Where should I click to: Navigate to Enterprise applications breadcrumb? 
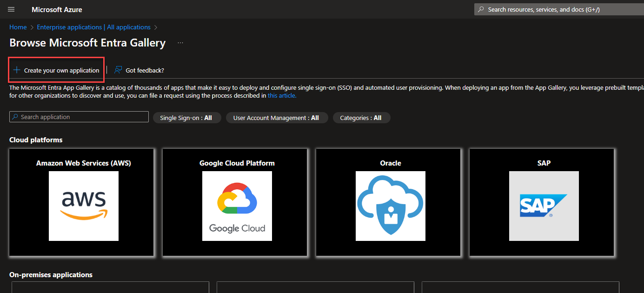coord(93,27)
